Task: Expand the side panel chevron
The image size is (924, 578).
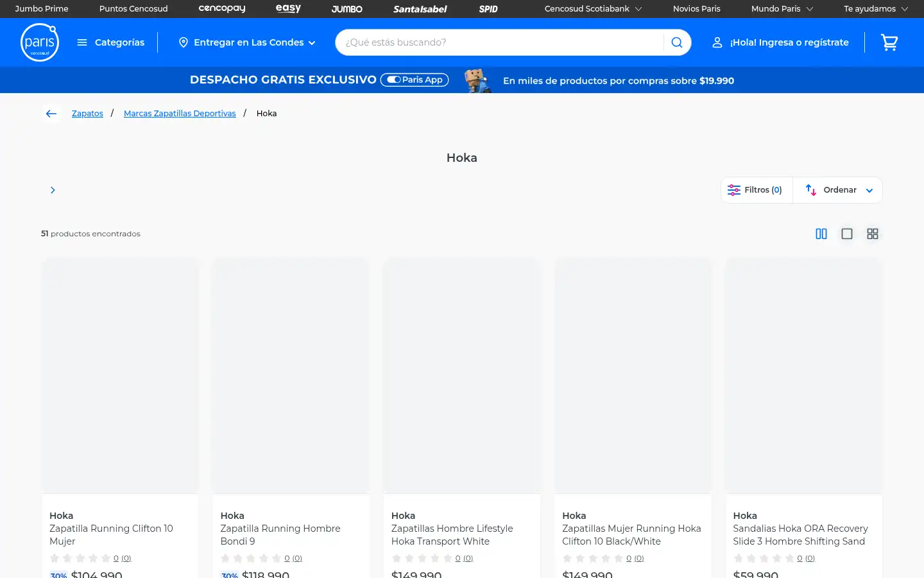Action: [x=53, y=190]
